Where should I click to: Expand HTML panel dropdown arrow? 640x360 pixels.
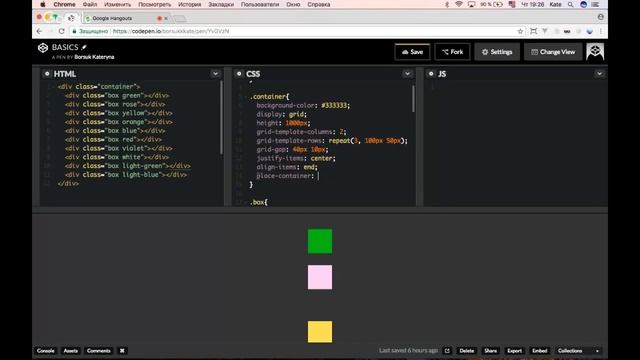coord(215,74)
